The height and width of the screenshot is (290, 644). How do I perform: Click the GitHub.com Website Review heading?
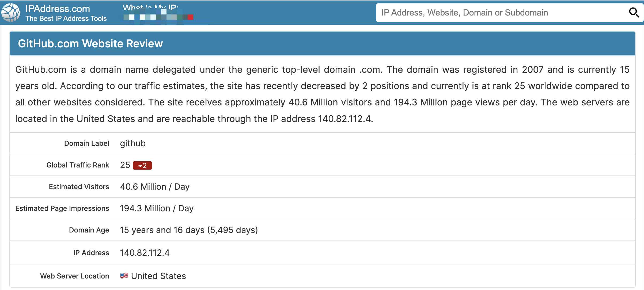[90, 44]
